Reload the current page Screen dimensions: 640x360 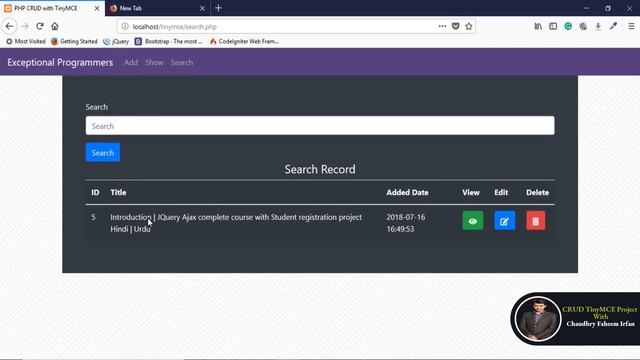pyautogui.click(x=40, y=27)
